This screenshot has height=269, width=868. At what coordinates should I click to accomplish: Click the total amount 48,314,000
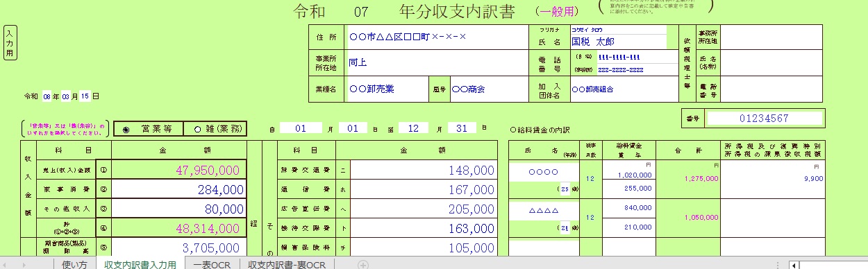tap(179, 228)
